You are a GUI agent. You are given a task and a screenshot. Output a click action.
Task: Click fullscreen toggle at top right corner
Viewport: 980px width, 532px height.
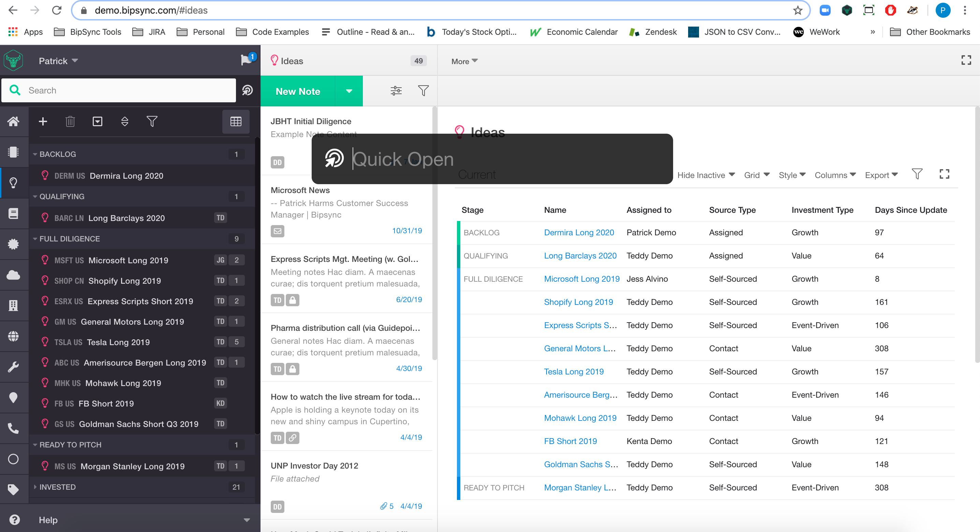(x=966, y=60)
